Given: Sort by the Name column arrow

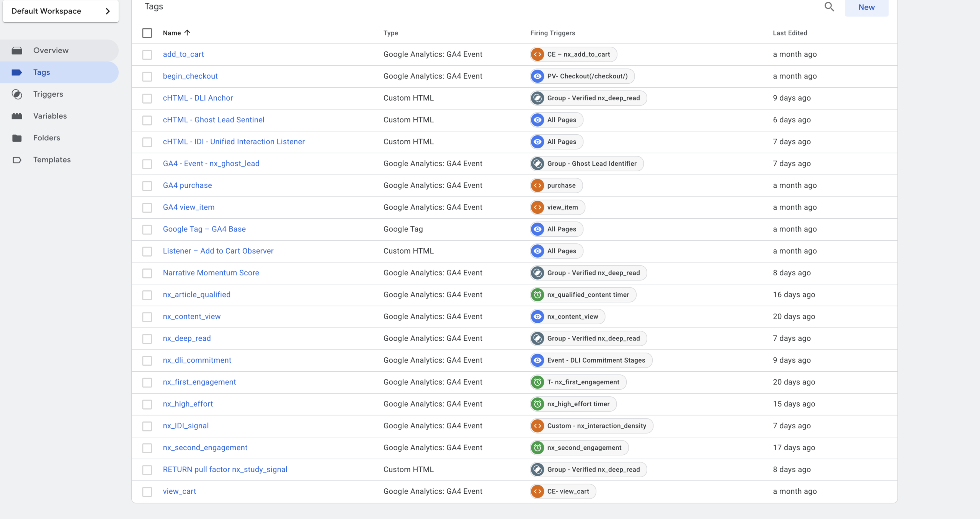Looking at the screenshot, I should [187, 33].
